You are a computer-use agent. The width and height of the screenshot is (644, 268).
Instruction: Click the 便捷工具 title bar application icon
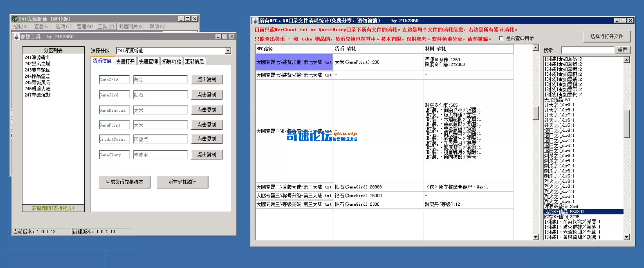(16, 37)
